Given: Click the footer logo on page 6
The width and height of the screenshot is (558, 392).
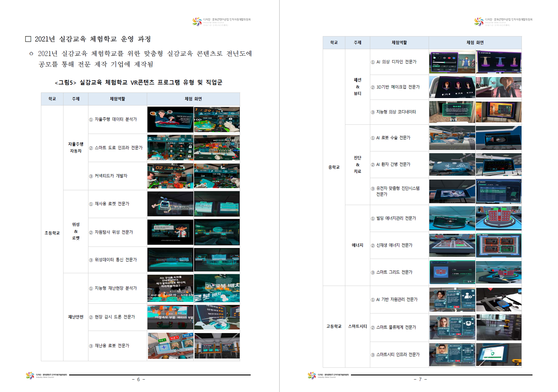Looking at the screenshot, I should (30, 376).
